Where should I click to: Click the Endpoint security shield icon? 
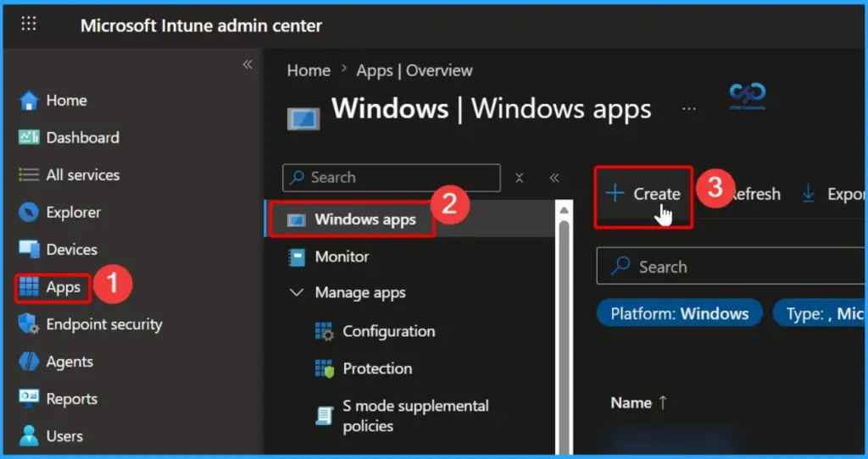(x=29, y=324)
